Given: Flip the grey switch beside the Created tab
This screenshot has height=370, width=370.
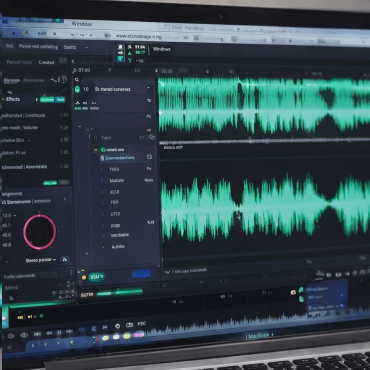Looking at the screenshot, I should tap(63, 61).
